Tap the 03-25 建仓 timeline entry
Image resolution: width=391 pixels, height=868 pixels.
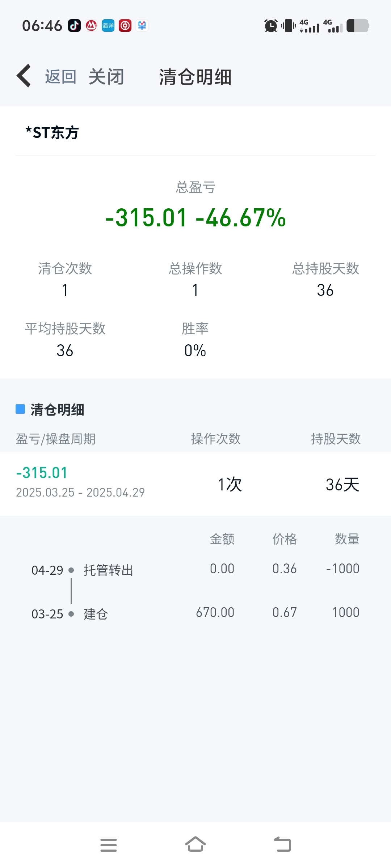click(195, 613)
